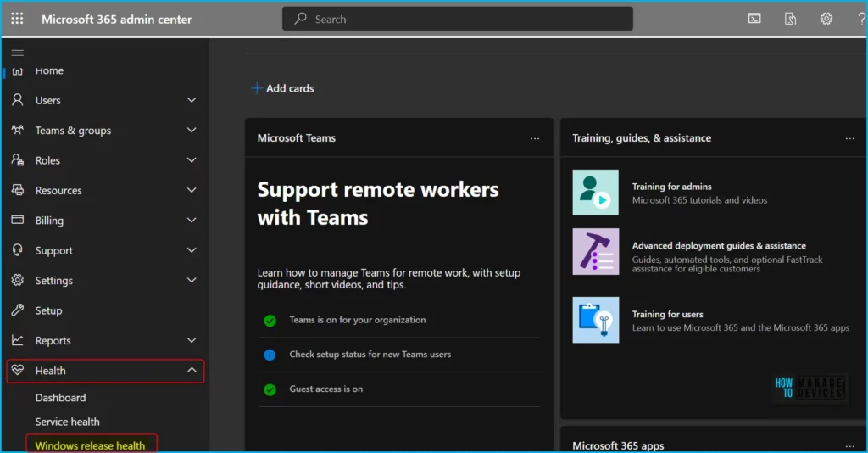
Task: Click Microsoft Teams card title
Action: (x=296, y=138)
